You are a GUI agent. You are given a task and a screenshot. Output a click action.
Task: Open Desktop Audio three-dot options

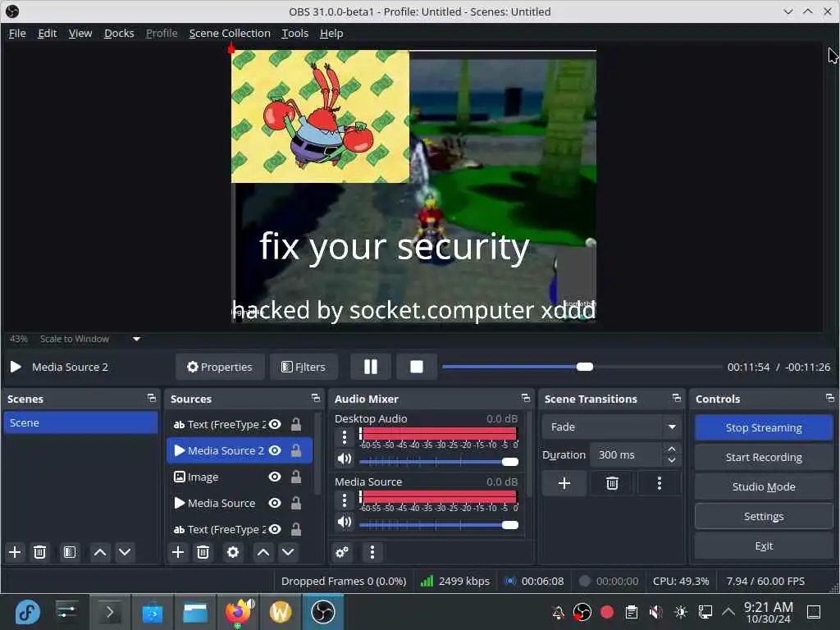click(345, 437)
